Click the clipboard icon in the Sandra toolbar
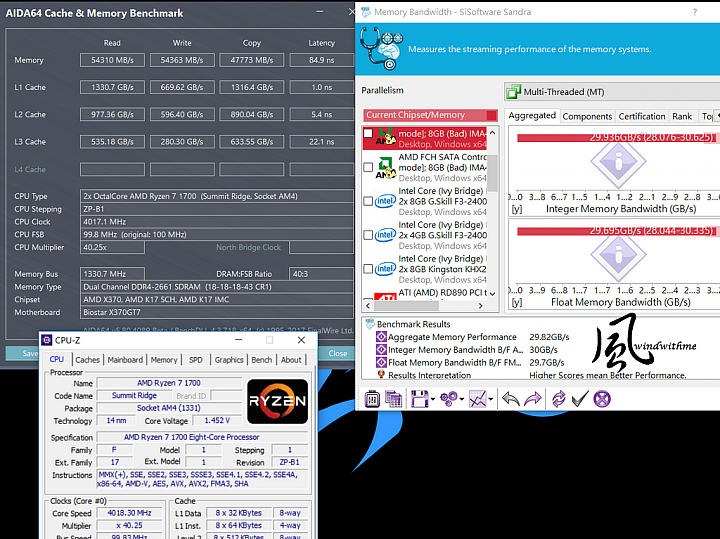 372,399
